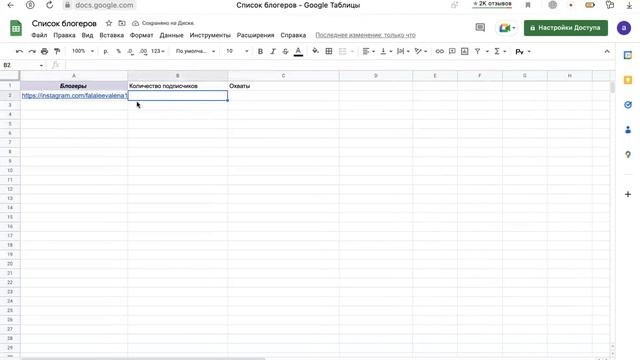Toggle italic formatting
Screen dimensions: 640x360
point(273,51)
